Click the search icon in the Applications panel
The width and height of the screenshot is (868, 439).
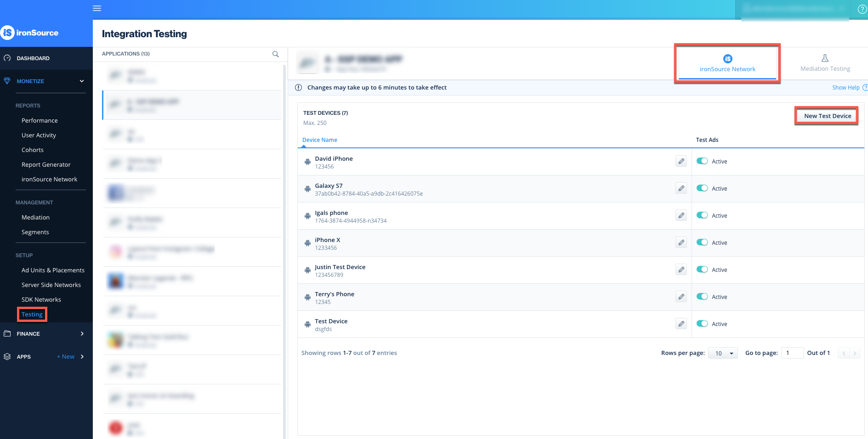[275, 54]
